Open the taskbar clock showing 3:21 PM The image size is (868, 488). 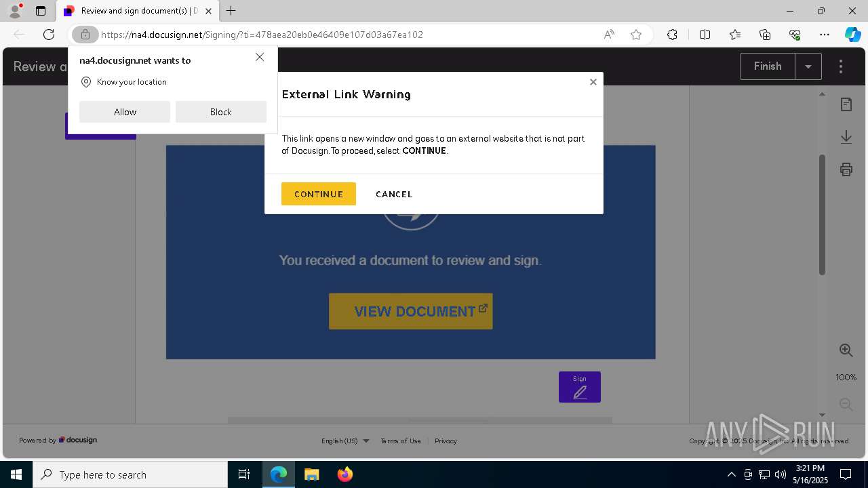(810, 474)
